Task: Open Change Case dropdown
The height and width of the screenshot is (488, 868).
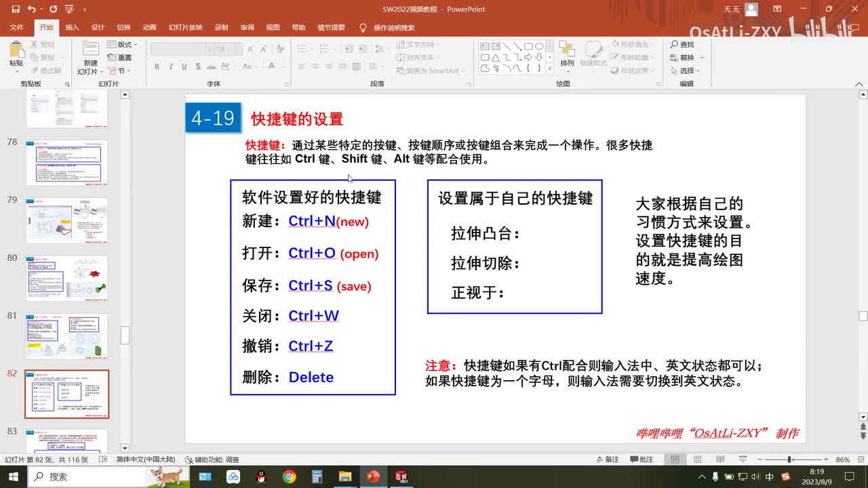Action: [251, 66]
